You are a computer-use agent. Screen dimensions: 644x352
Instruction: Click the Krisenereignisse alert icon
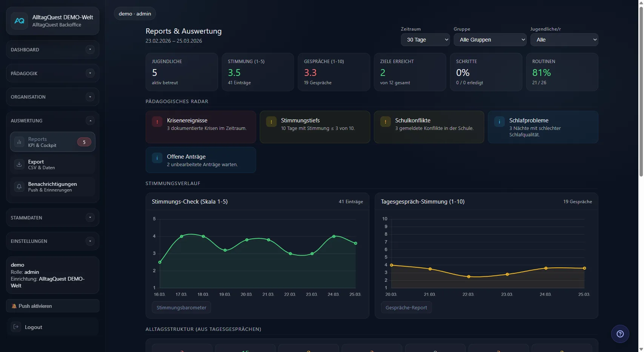coord(157,122)
